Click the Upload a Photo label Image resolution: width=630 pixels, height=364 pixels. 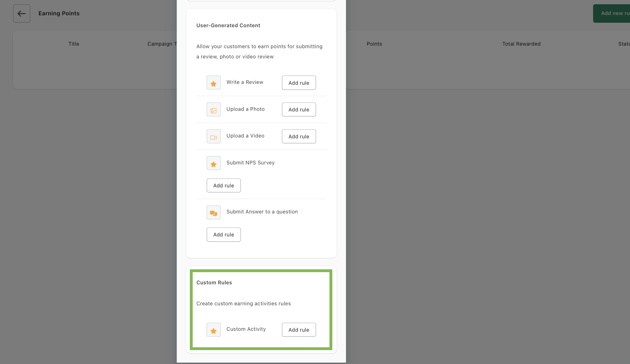click(x=245, y=109)
